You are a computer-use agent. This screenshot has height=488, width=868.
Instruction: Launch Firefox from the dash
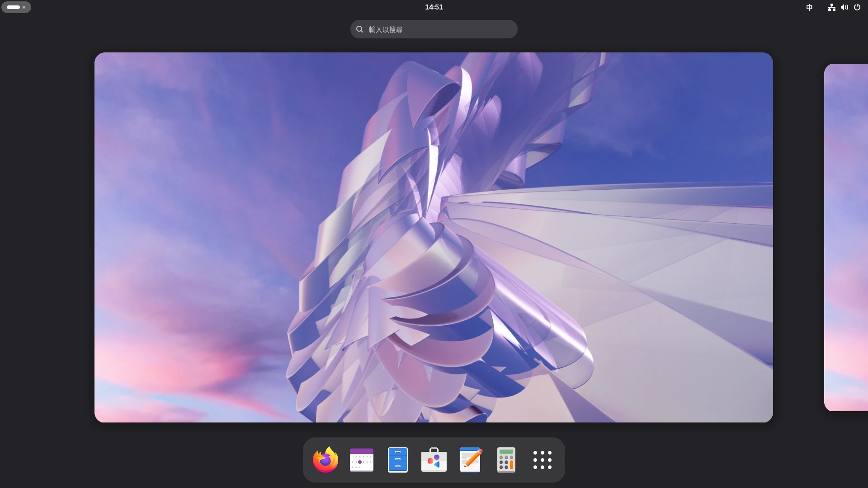(x=325, y=460)
